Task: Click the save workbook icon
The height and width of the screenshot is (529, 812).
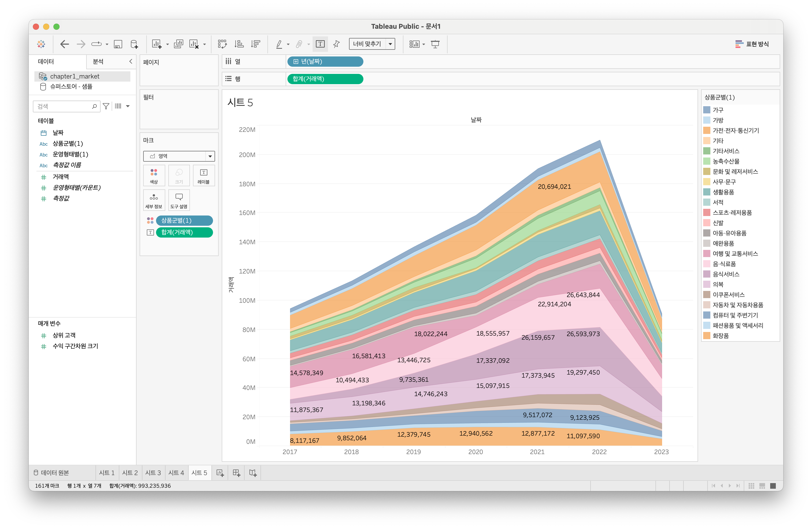Action: (x=118, y=44)
